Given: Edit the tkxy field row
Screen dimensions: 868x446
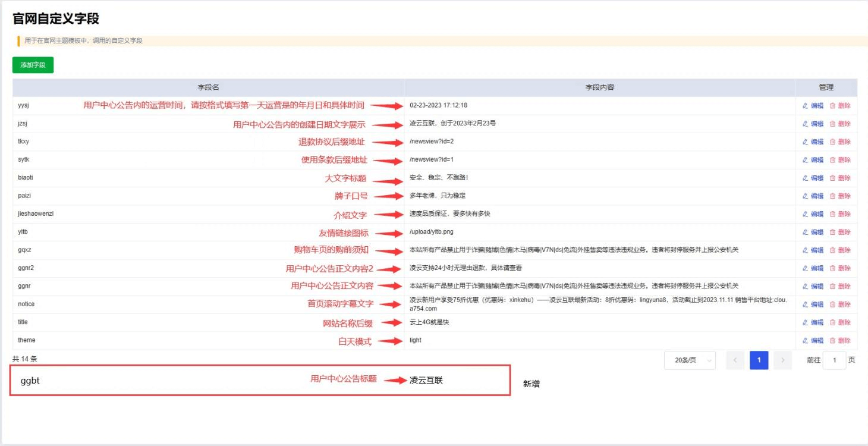Looking at the screenshot, I should click(x=813, y=142).
